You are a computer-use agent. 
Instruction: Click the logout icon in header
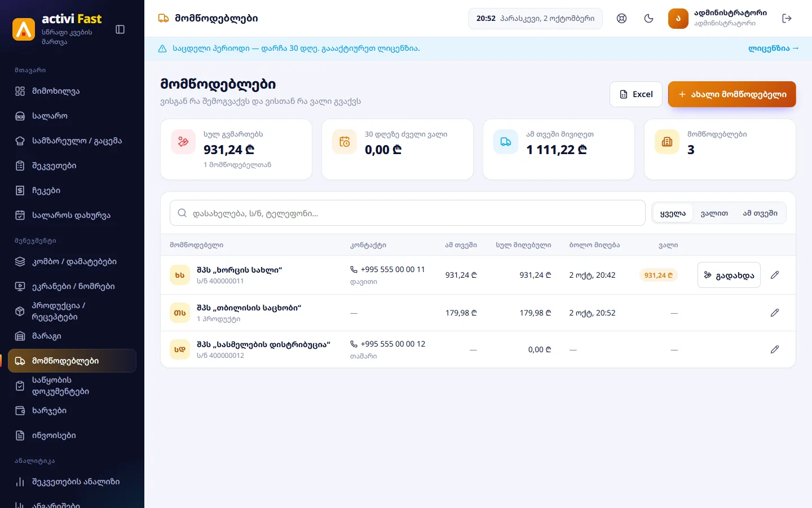787,18
